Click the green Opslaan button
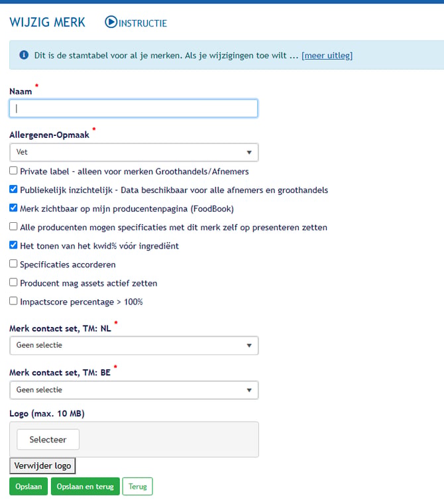The width and height of the screenshot is (444, 504). tap(28, 486)
